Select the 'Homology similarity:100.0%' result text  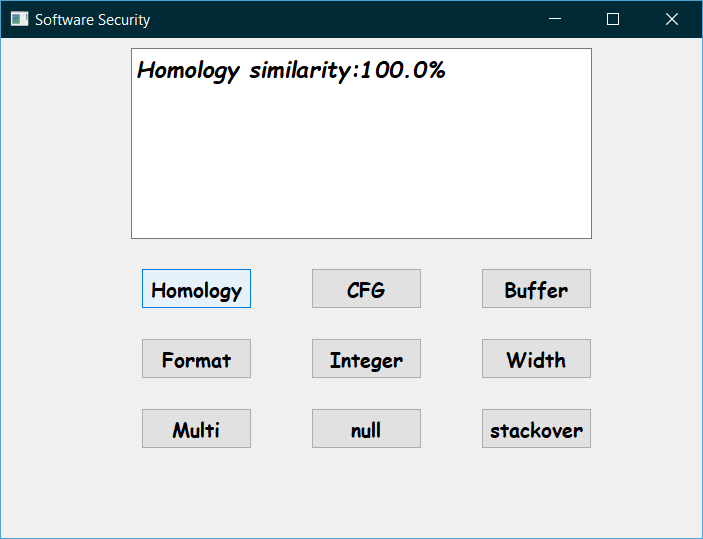click(291, 71)
